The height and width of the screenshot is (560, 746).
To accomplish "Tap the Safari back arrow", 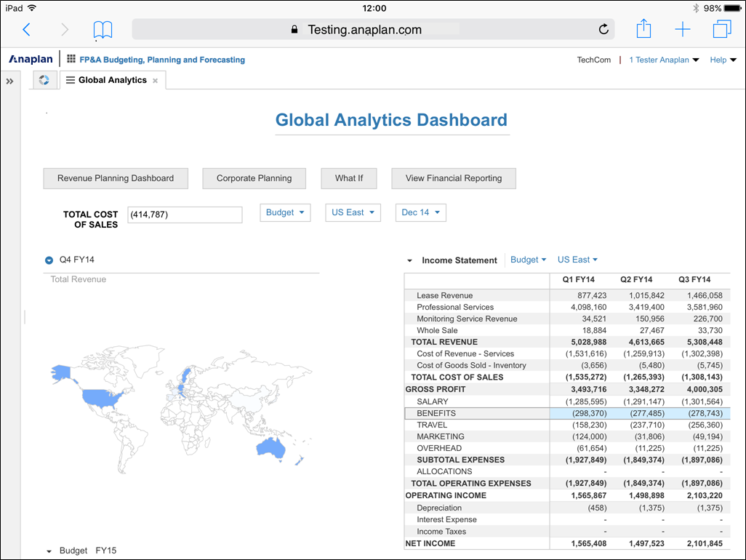I will pyautogui.click(x=27, y=30).
